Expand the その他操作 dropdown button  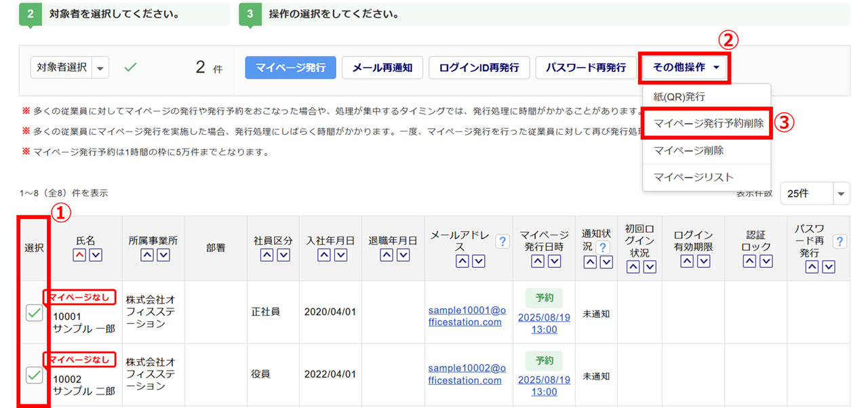(x=686, y=68)
